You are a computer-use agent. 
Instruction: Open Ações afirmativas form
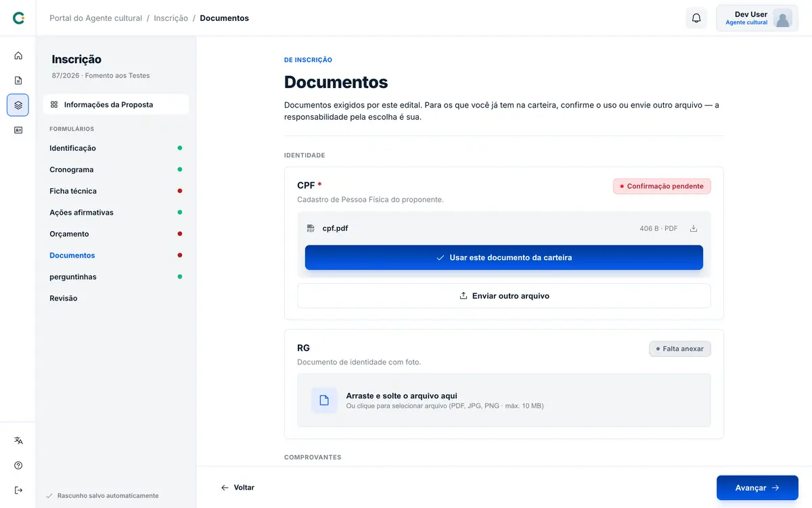[116, 212]
